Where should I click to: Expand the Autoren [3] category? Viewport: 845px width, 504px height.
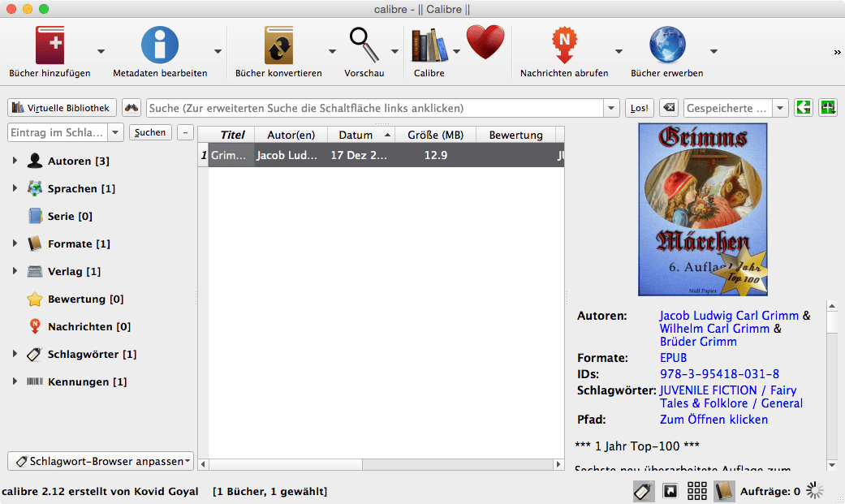coord(15,161)
